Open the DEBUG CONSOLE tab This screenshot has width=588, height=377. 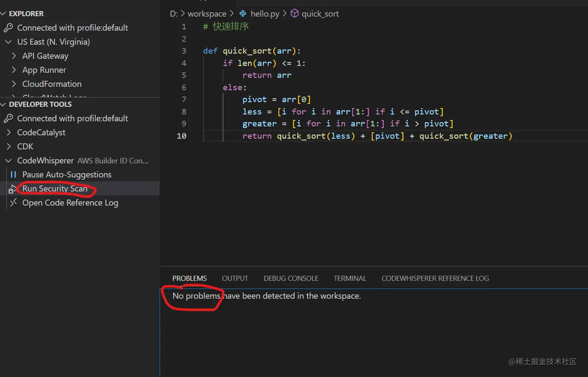[291, 278]
